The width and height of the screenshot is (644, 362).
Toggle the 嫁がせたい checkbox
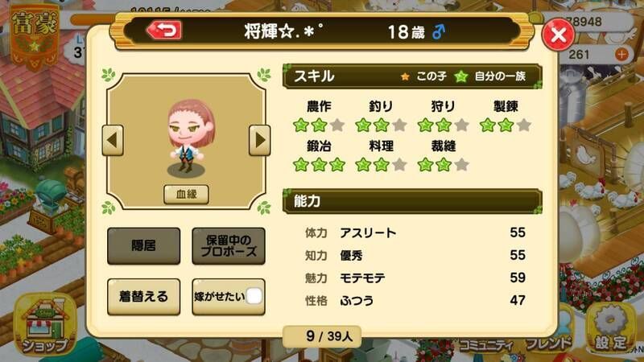tap(254, 296)
